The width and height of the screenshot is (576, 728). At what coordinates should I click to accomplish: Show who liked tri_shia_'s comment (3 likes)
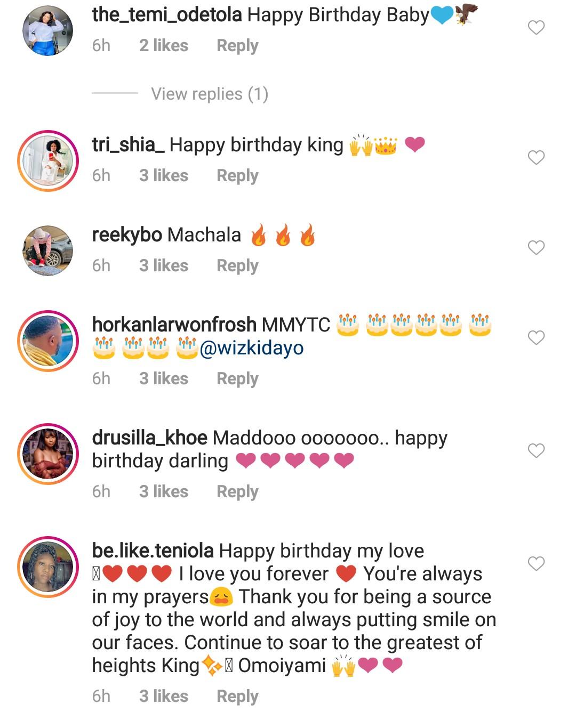pos(163,175)
